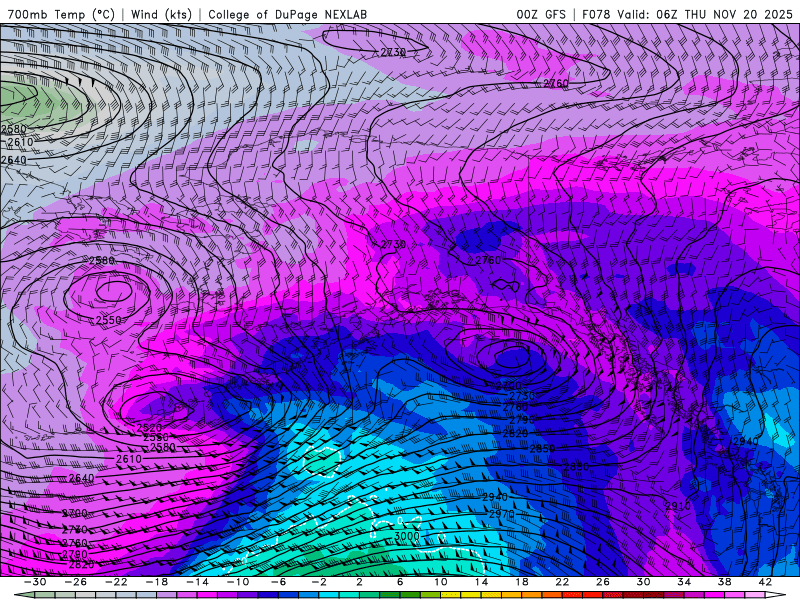
Task: Click the 2970 contour label
Action: point(502,514)
